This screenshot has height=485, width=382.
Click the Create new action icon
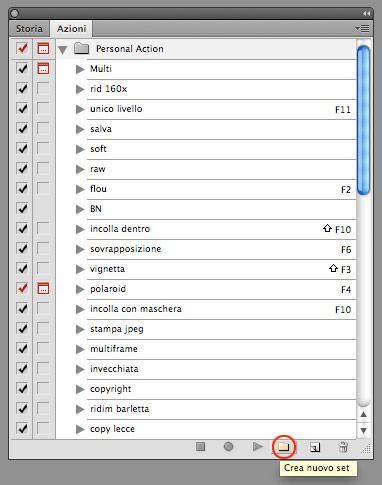(315, 447)
